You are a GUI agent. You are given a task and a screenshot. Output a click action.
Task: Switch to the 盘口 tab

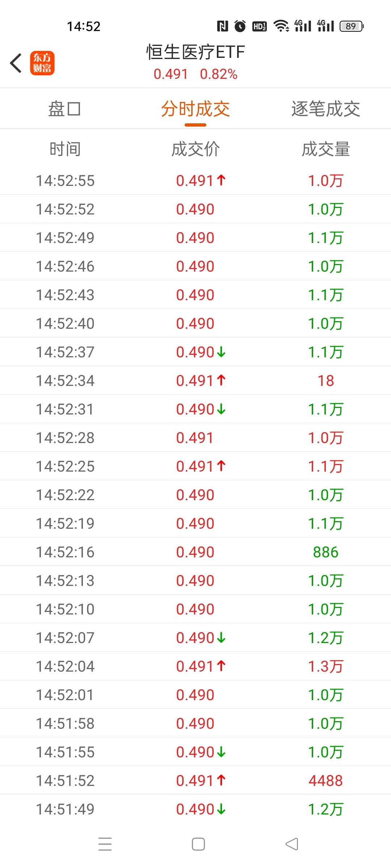[x=65, y=109]
